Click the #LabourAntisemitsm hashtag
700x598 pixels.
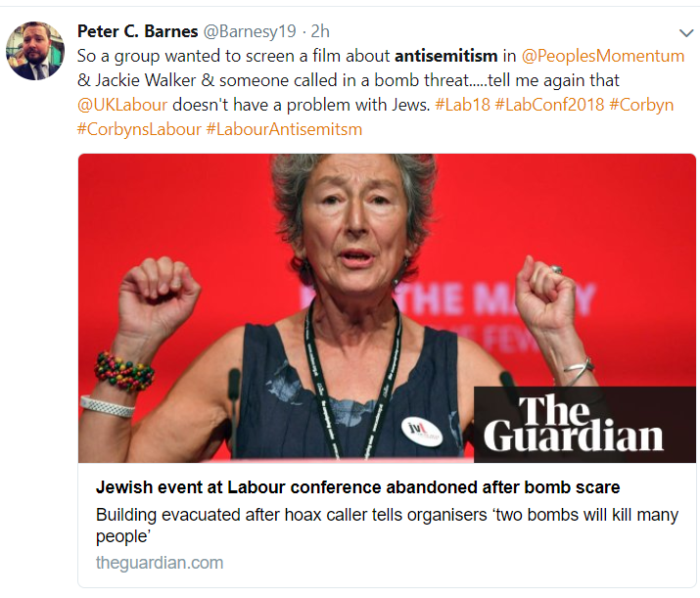click(x=284, y=129)
